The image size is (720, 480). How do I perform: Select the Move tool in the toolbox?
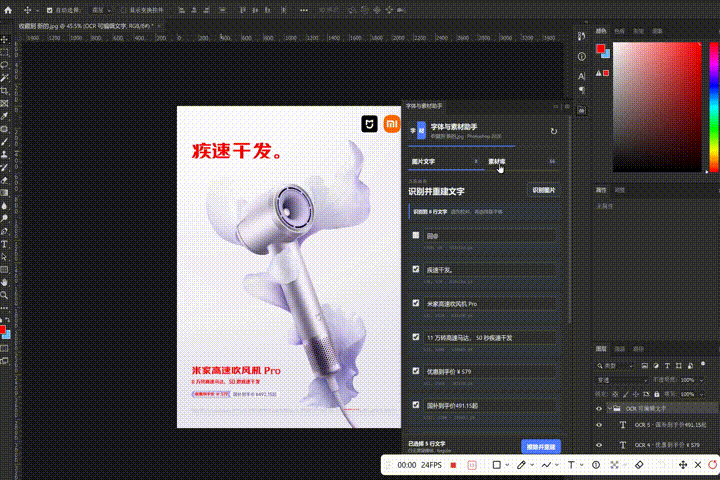[x=5, y=40]
